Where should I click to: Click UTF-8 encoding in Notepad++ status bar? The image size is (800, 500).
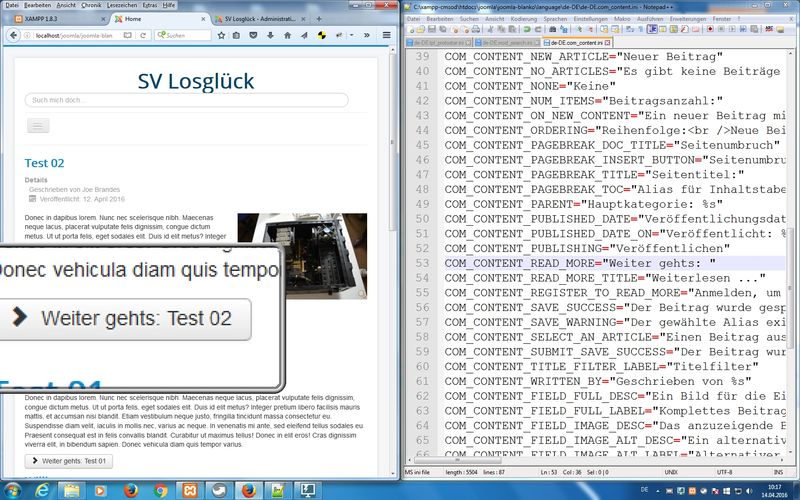pyautogui.click(x=724, y=472)
